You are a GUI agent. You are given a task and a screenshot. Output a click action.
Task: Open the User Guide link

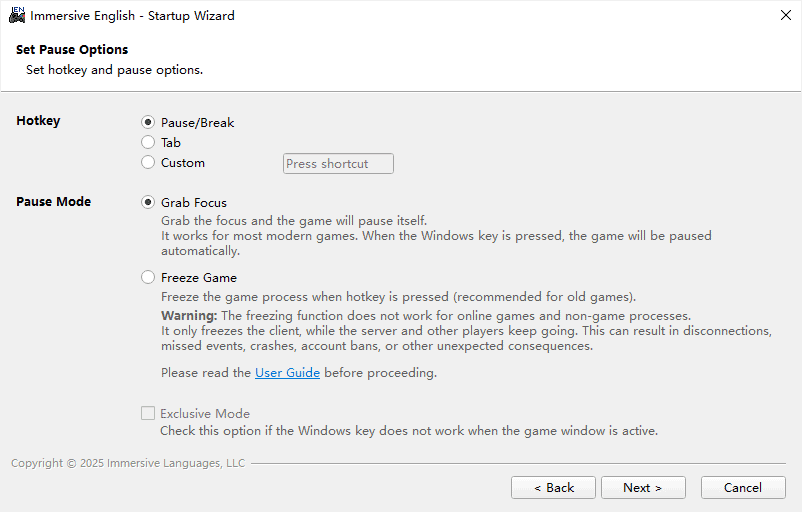[x=287, y=373]
